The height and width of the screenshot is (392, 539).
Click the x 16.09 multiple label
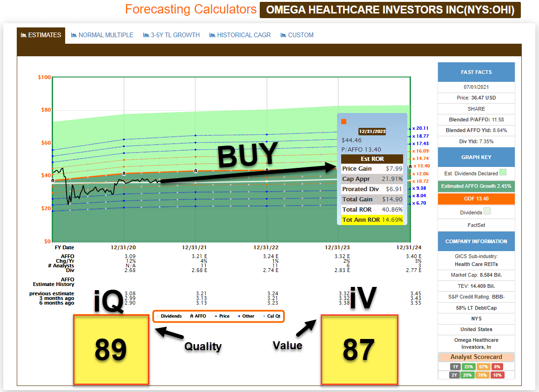(420, 151)
